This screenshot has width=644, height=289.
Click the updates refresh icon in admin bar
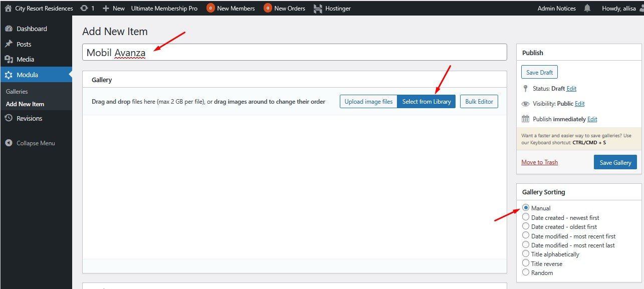tap(84, 9)
